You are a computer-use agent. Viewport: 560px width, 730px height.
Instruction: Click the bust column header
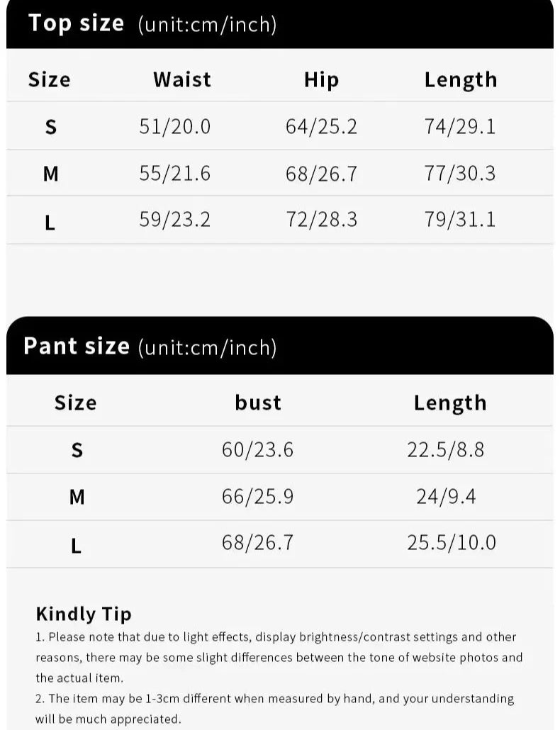click(x=258, y=403)
